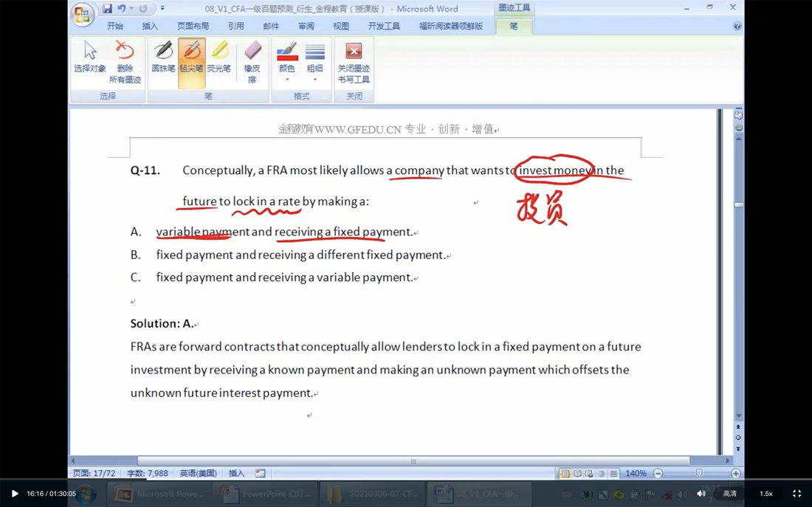Click option A answer text
The width and height of the screenshot is (812, 507).
[284, 232]
